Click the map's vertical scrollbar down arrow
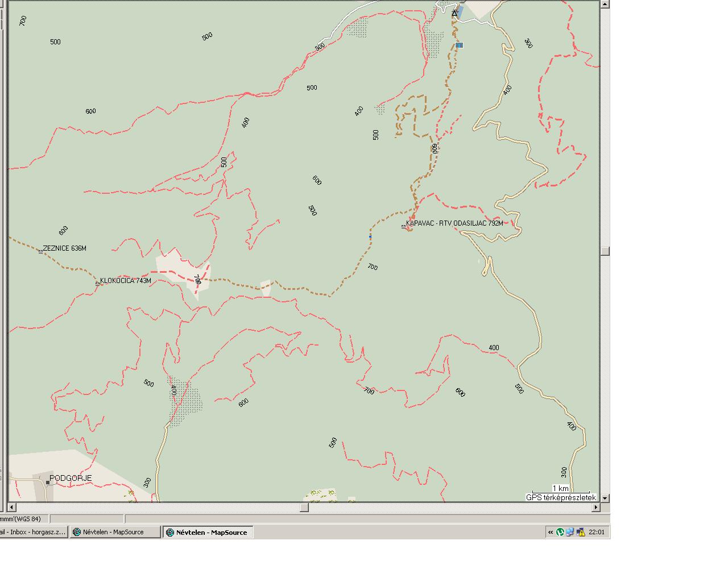 tap(605, 498)
